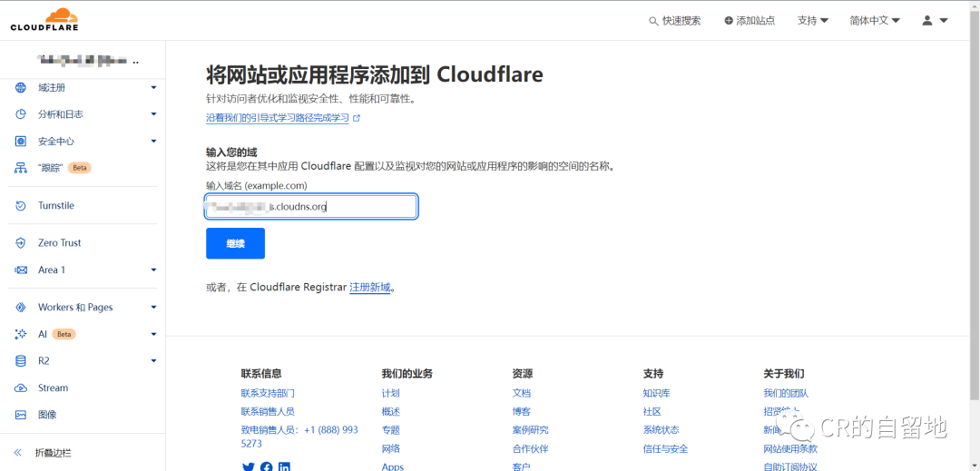Click the Zero Trust icon
The height and width of the screenshot is (471, 980).
(21, 243)
